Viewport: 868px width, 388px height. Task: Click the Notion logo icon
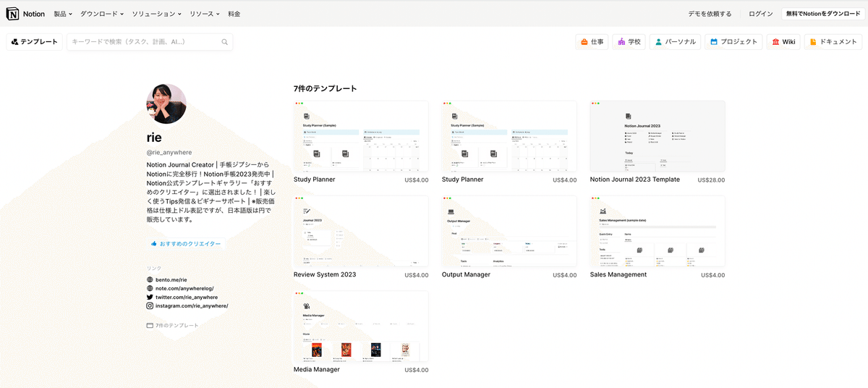point(13,14)
